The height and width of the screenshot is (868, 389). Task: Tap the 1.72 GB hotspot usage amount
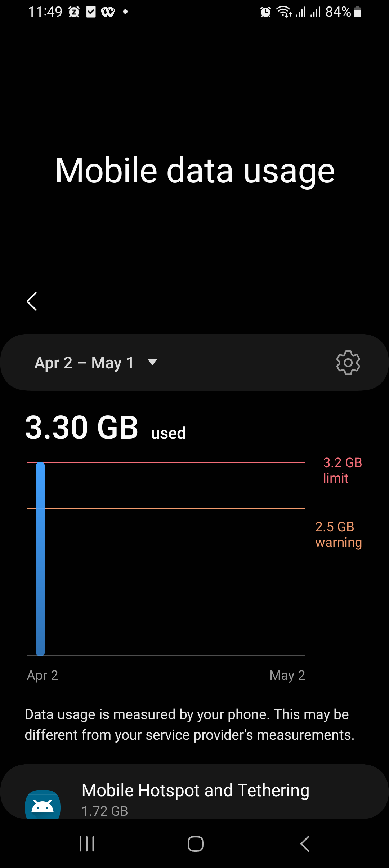(105, 811)
